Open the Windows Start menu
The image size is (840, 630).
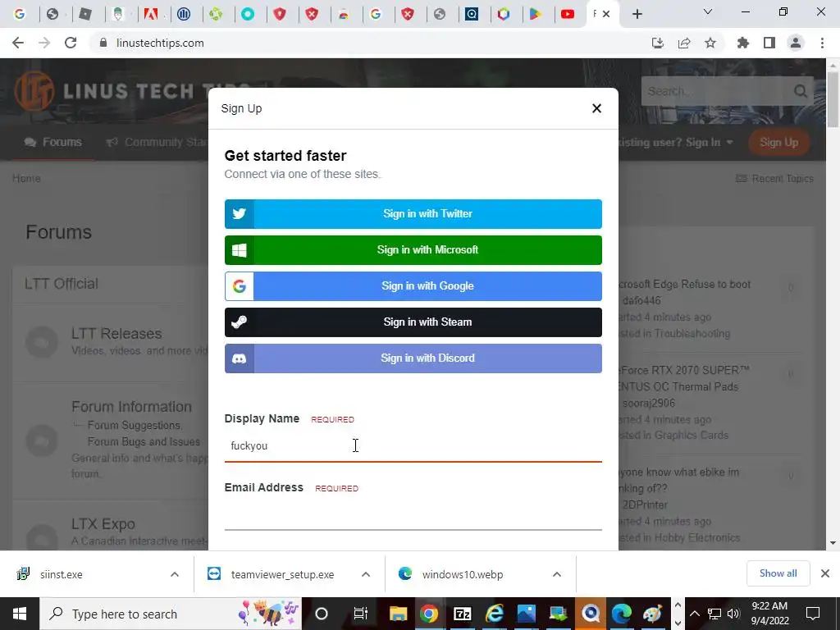click(20, 614)
